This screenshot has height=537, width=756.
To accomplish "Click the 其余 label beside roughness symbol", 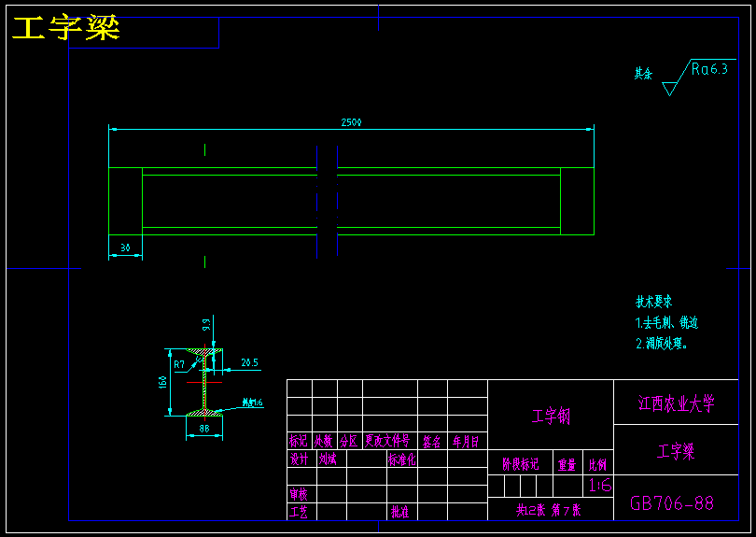I will [x=643, y=74].
